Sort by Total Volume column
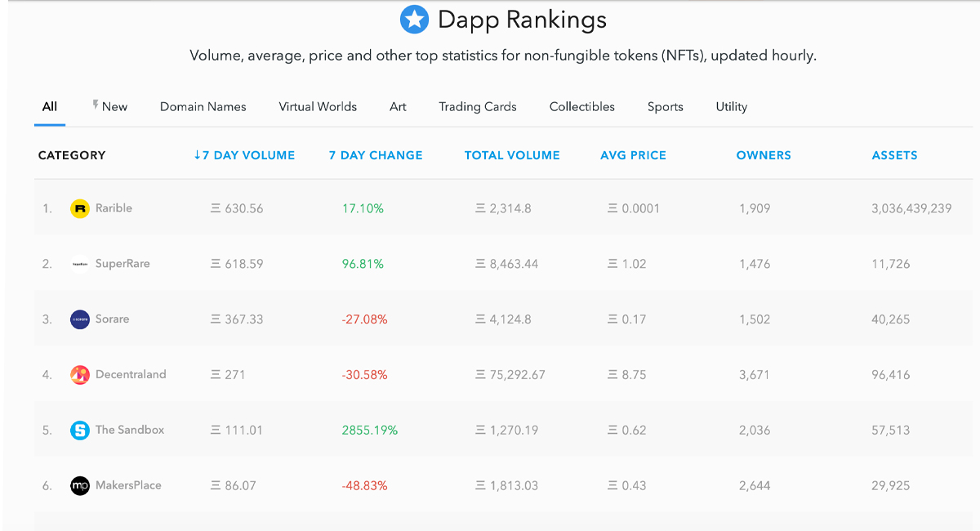 (512, 155)
